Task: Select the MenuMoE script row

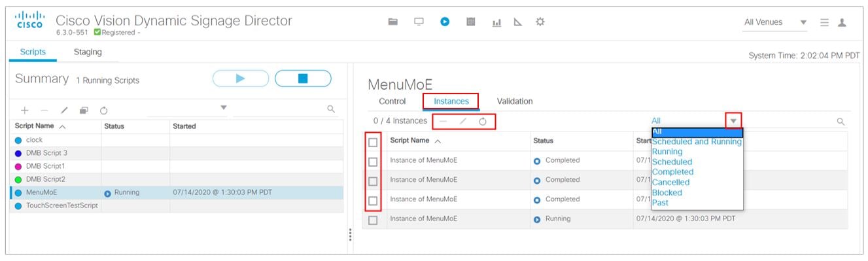Action: click(177, 192)
